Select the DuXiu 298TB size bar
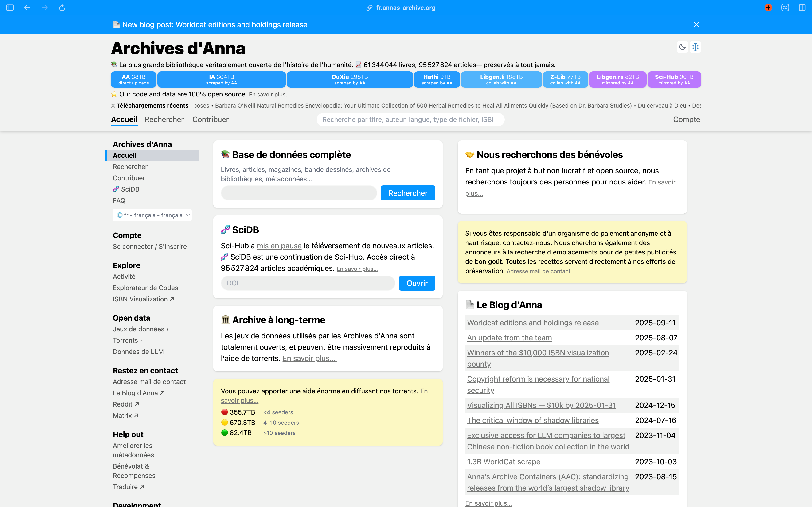 point(350,80)
